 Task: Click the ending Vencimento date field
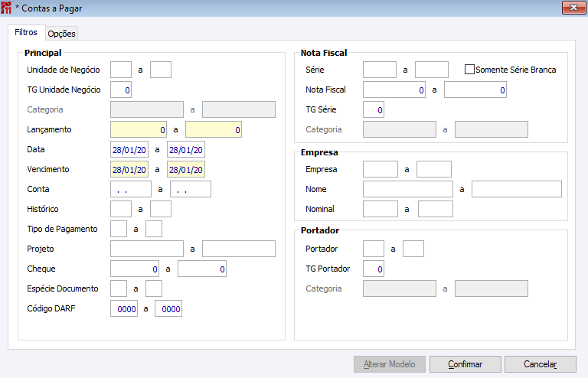[186, 169]
